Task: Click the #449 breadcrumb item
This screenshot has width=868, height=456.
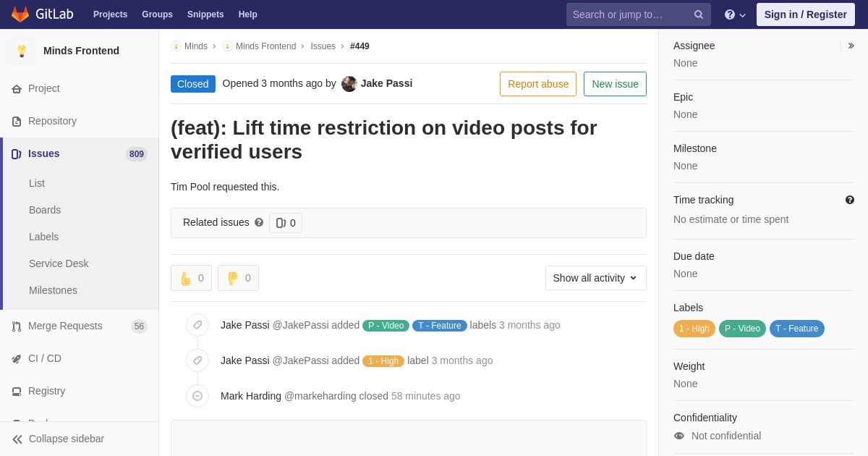Action: (359, 46)
